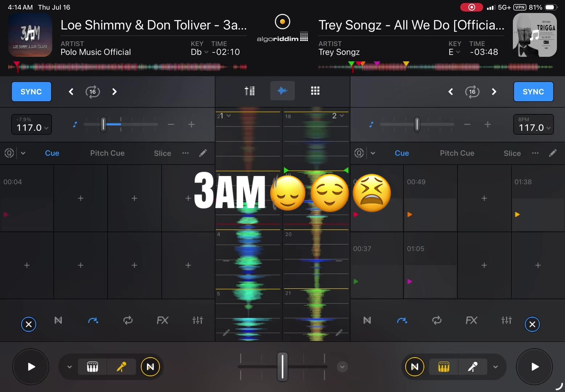
Task: Toggle SYNC on the right deck
Action: (533, 92)
